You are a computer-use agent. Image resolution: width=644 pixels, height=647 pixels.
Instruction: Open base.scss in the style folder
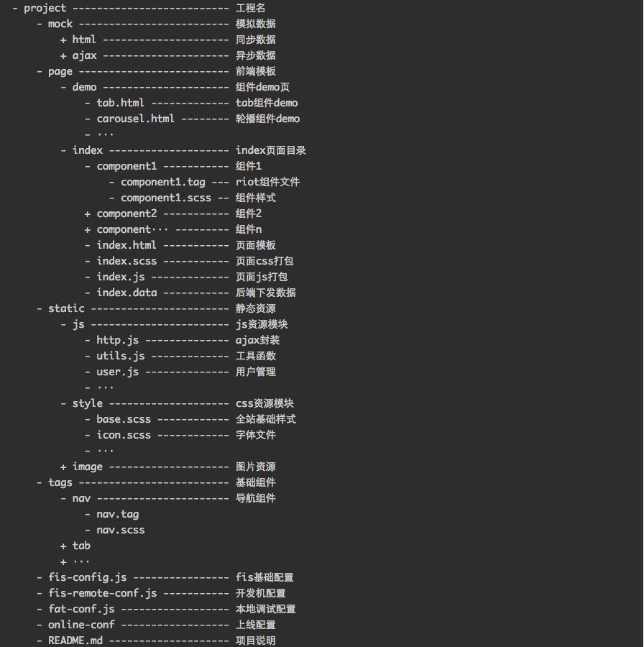pyautogui.click(x=124, y=419)
